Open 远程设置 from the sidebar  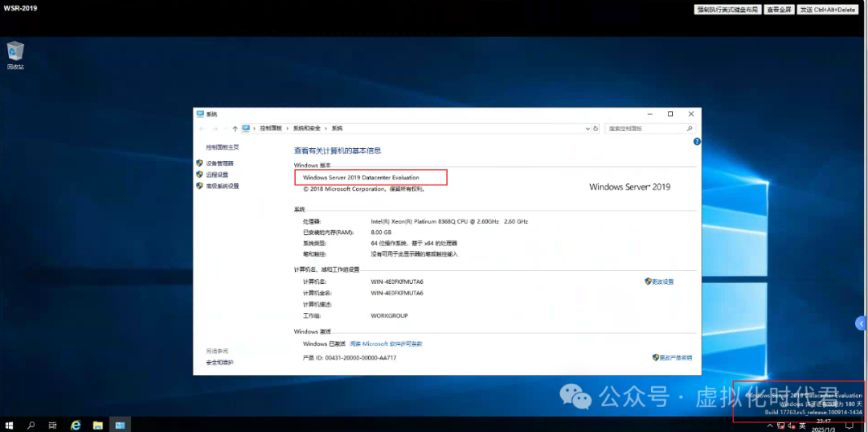point(217,175)
